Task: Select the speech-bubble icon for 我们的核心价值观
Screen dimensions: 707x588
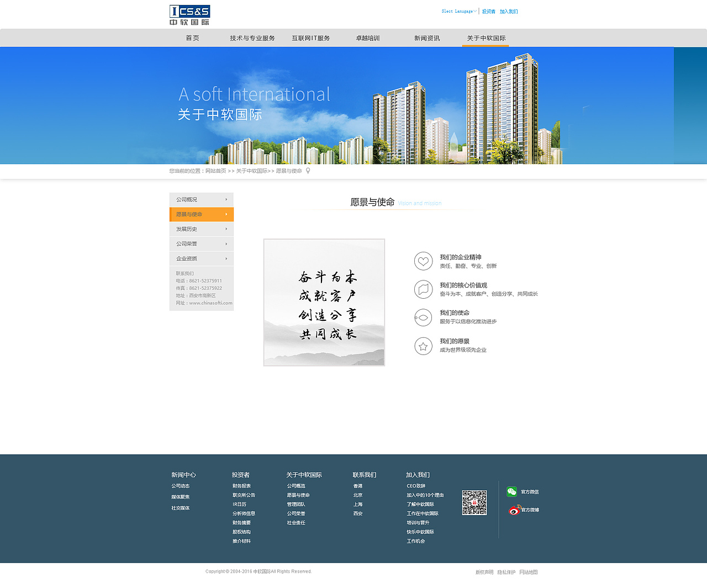Action: 423,289
